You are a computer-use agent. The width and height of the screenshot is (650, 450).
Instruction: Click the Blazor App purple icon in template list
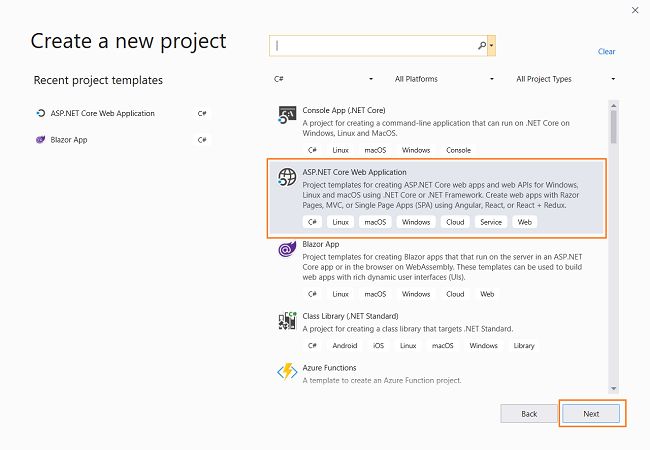click(287, 249)
